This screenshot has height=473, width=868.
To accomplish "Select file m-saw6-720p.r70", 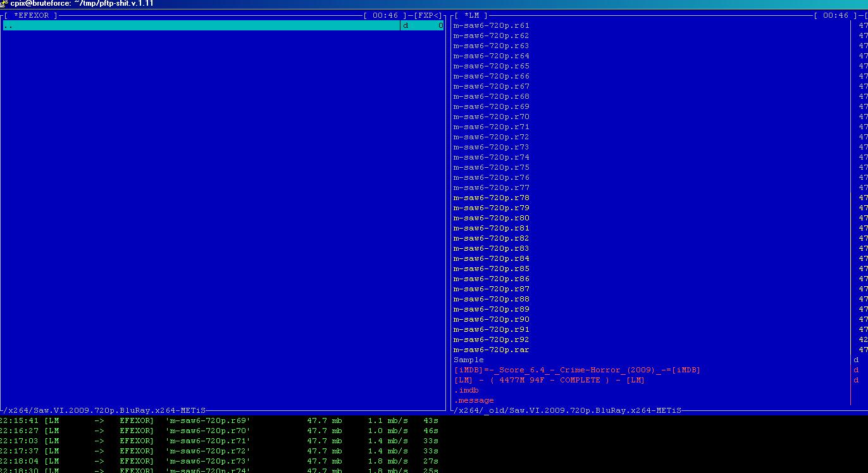I will (x=491, y=117).
